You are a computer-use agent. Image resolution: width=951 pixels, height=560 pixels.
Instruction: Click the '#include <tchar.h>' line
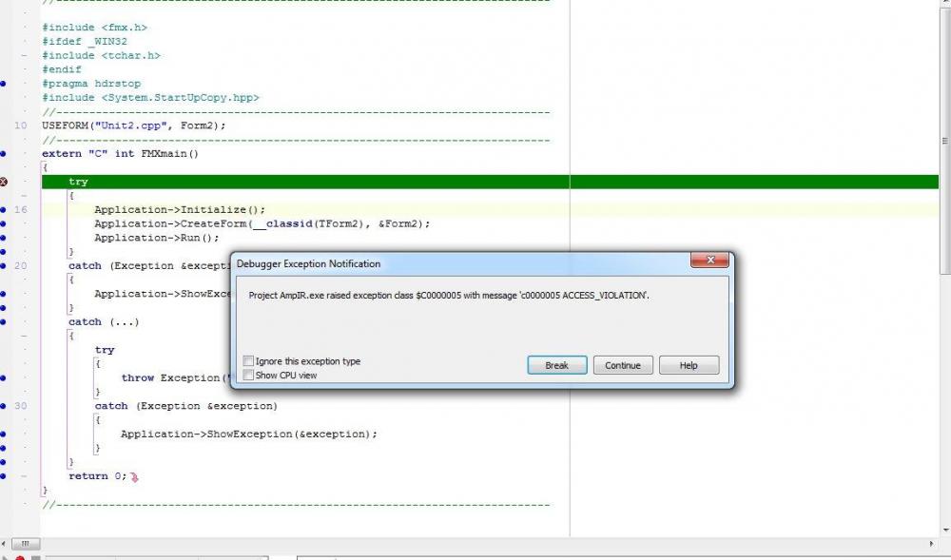pyautogui.click(x=102, y=56)
